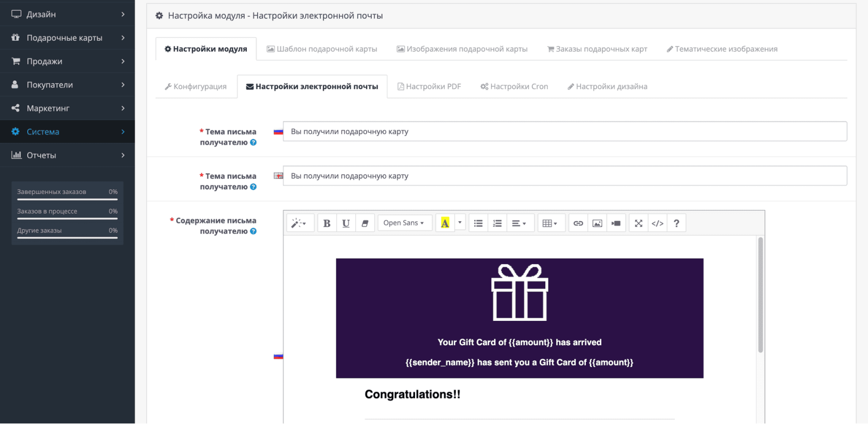The image size is (868, 424).
Task: Click the Заказов в процессе progress bar
Action: pyautogui.click(x=67, y=219)
